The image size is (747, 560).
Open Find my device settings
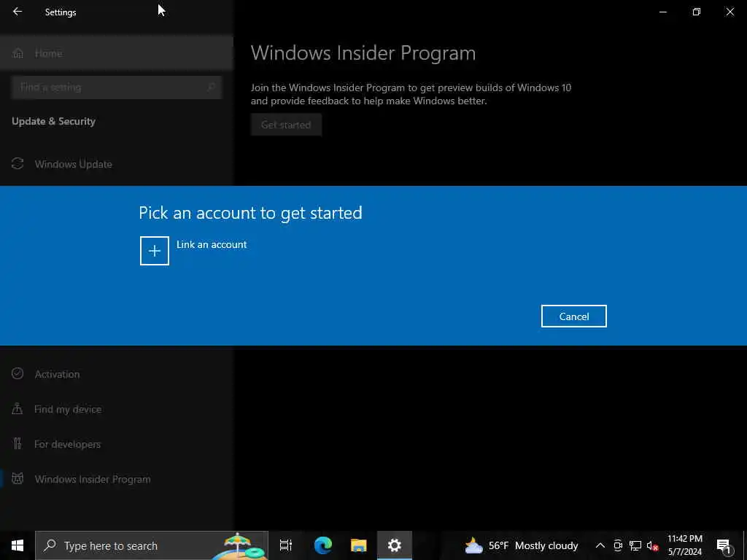(116, 409)
